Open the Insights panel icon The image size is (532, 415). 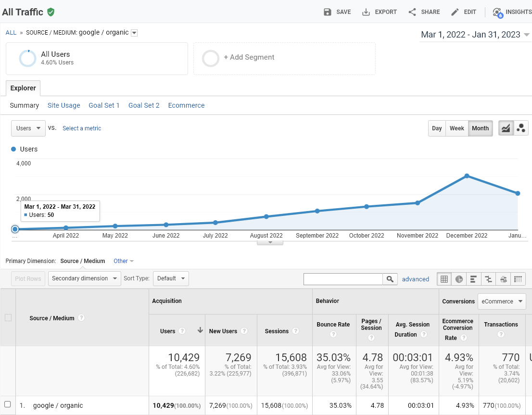pyautogui.click(x=497, y=13)
